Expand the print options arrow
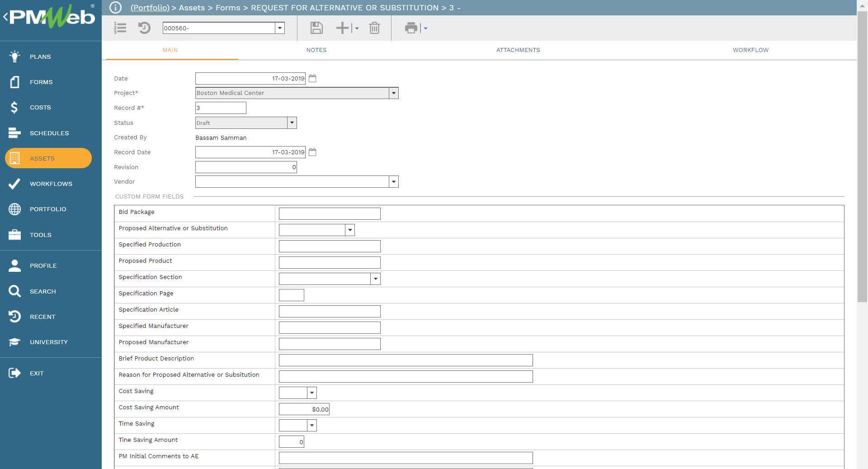868x469 pixels. [425, 28]
